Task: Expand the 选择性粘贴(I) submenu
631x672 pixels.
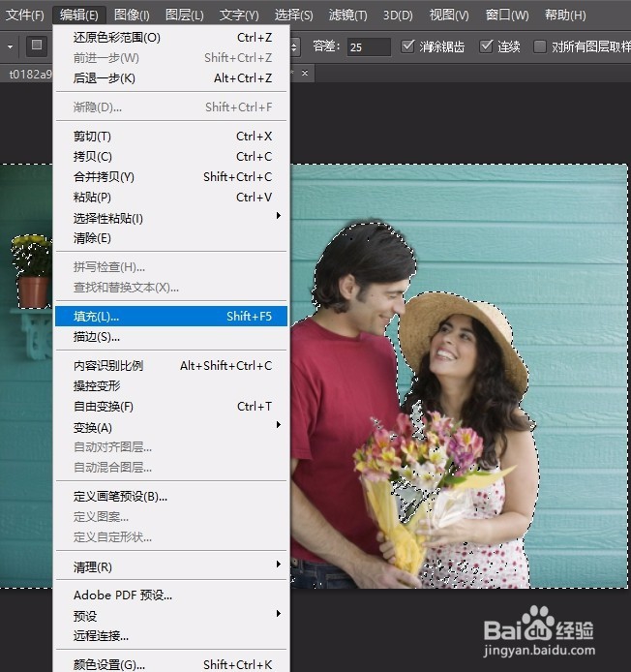Action: coord(171,218)
